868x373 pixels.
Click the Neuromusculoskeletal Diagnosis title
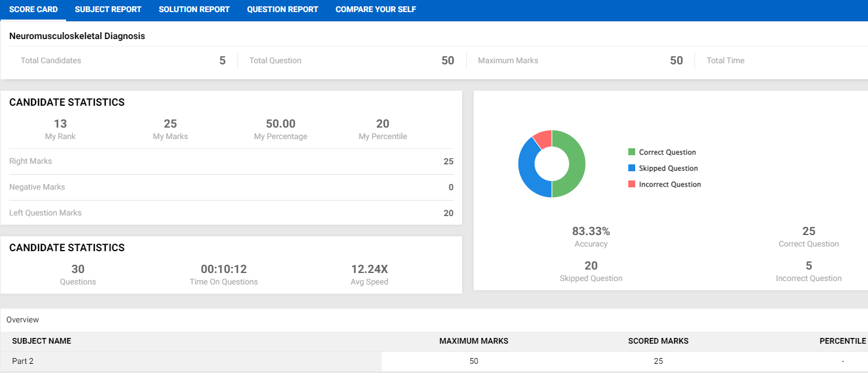77,36
